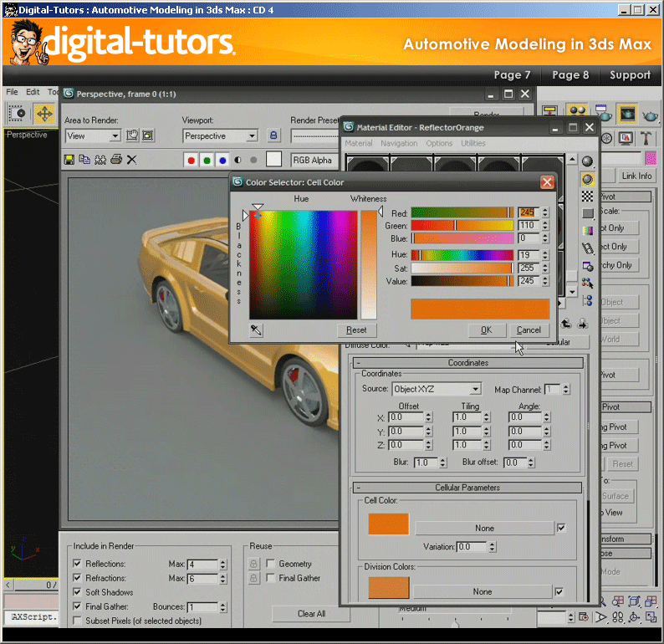Viewport: 664px width, 644px height.
Task: Click the Print Image icon
Action: pos(116,160)
